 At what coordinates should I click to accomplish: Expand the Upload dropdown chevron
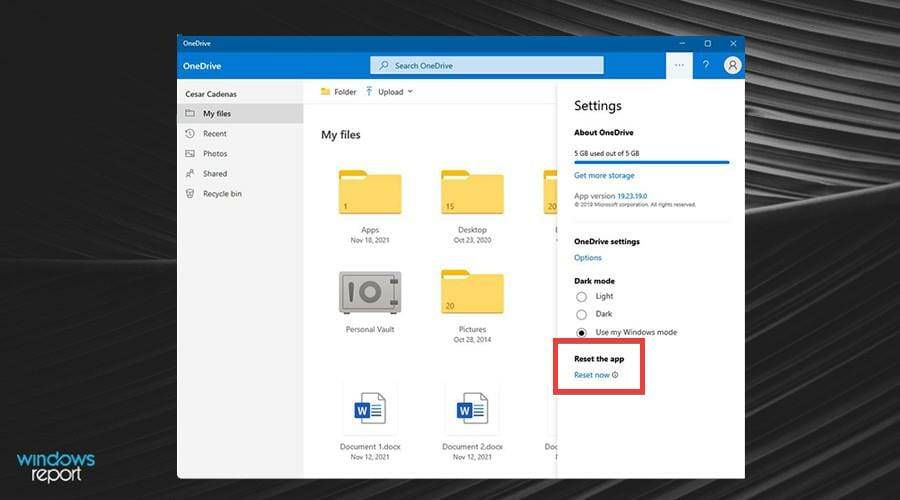(x=410, y=91)
